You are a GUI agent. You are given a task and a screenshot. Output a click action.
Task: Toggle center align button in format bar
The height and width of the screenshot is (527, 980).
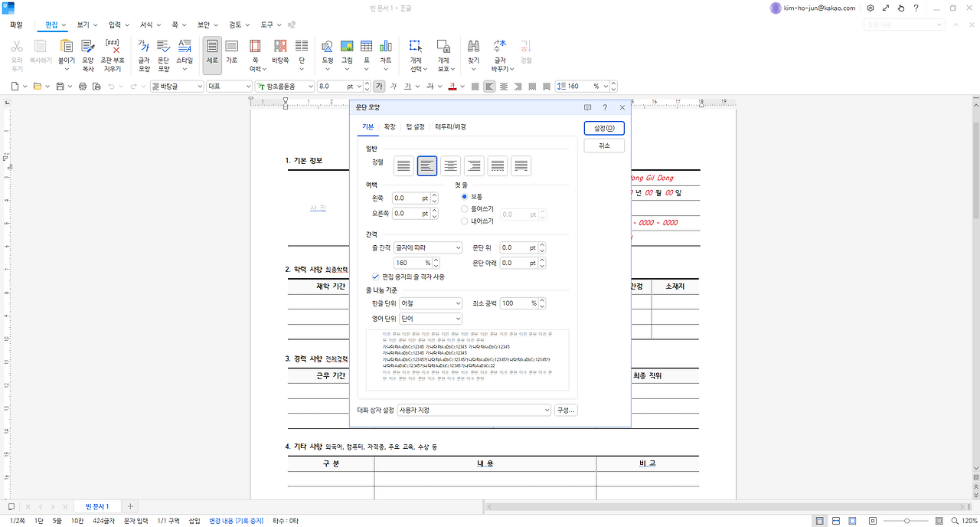tap(503, 87)
